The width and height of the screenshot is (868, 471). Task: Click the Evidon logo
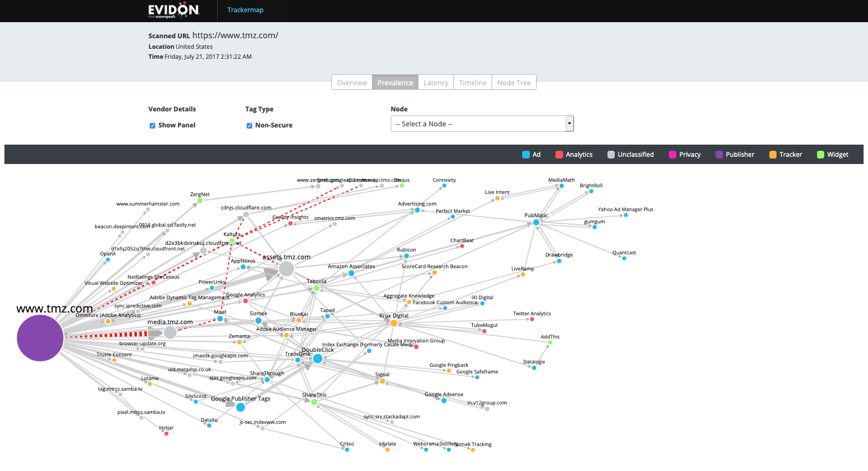tap(173, 11)
